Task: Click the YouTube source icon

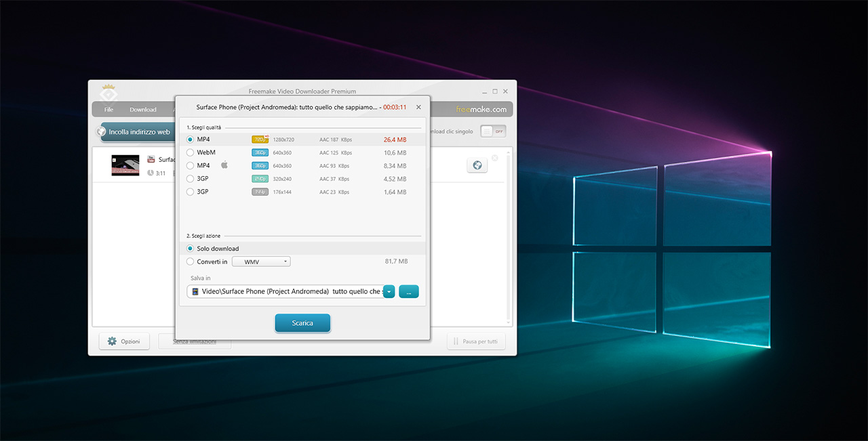Action: [x=151, y=160]
